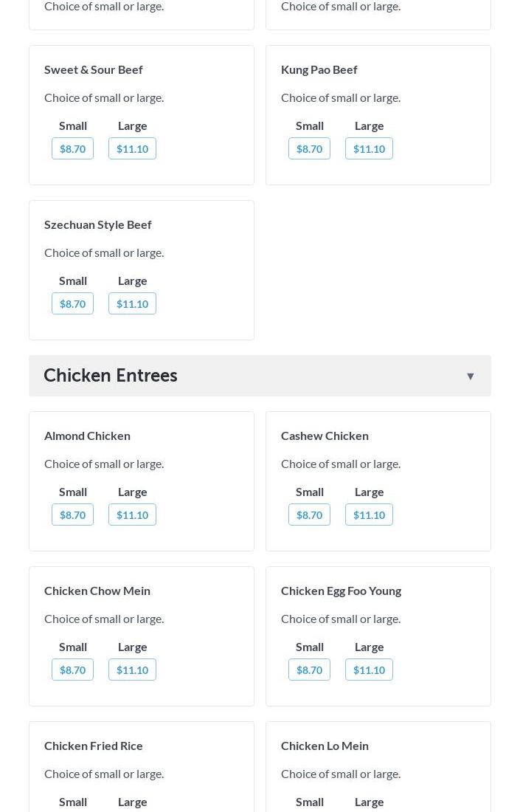Viewport: 520px width, 812px height.
Task: Pick Small $8.70 Szechuan Style Beef
Action: pyautogui.click(x=72, y=303)
